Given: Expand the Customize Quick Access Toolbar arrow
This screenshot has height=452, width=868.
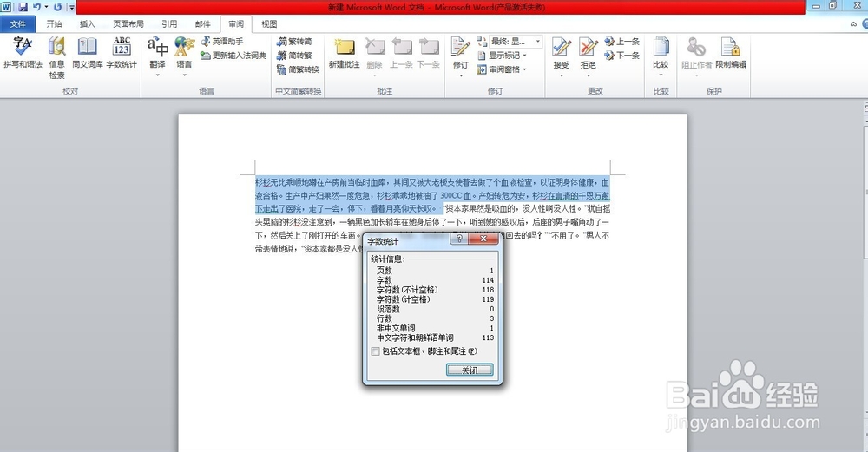Looking at the screenshot, I should click(x=72, y=7).
